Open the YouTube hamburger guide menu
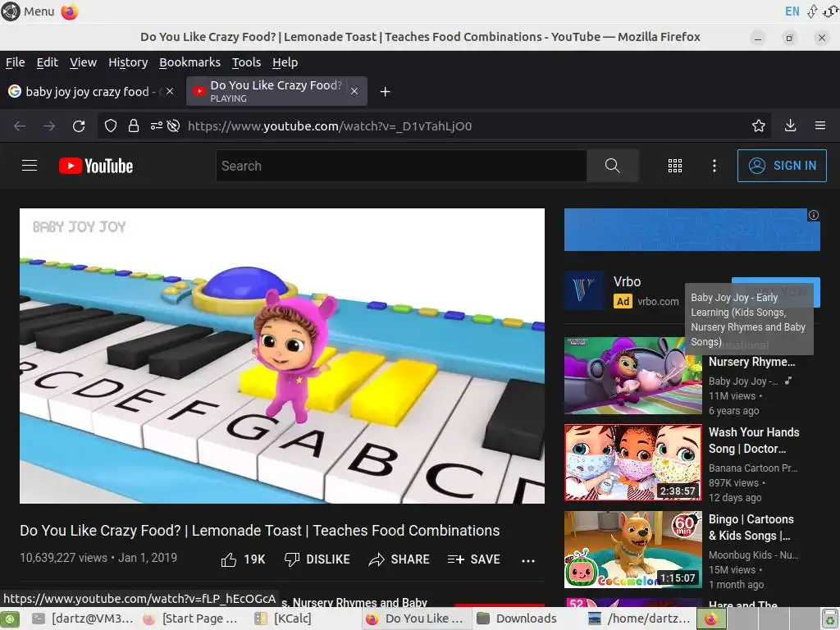The width and height of the screenshot is (840, 630). tap(30, 166)
